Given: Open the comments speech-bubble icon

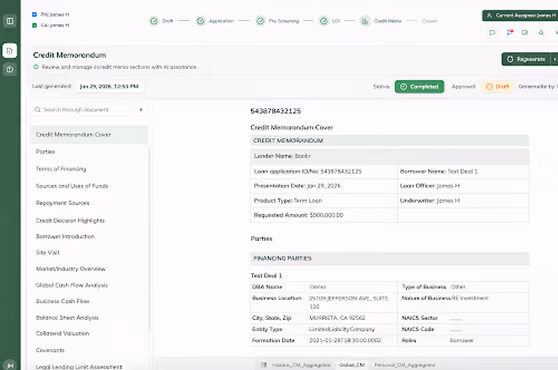Looking at the screenshot, I should [492, 33].
